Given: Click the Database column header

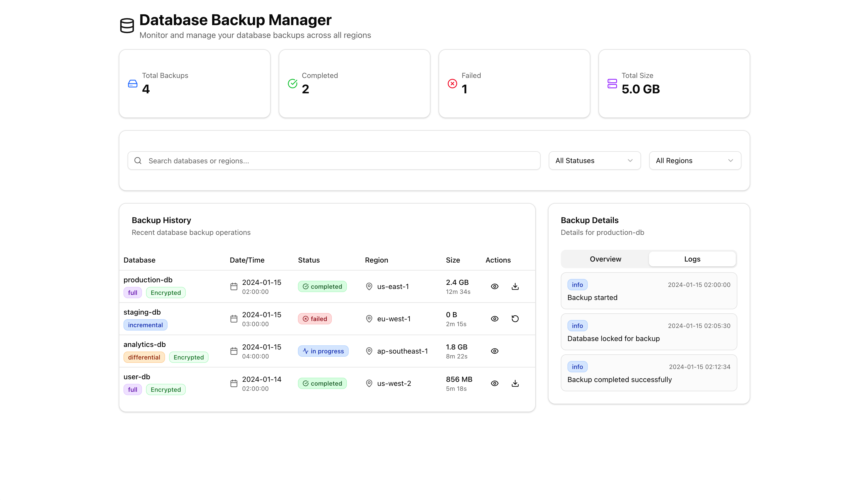Looking at the screenshot, I should pos(139,260).
